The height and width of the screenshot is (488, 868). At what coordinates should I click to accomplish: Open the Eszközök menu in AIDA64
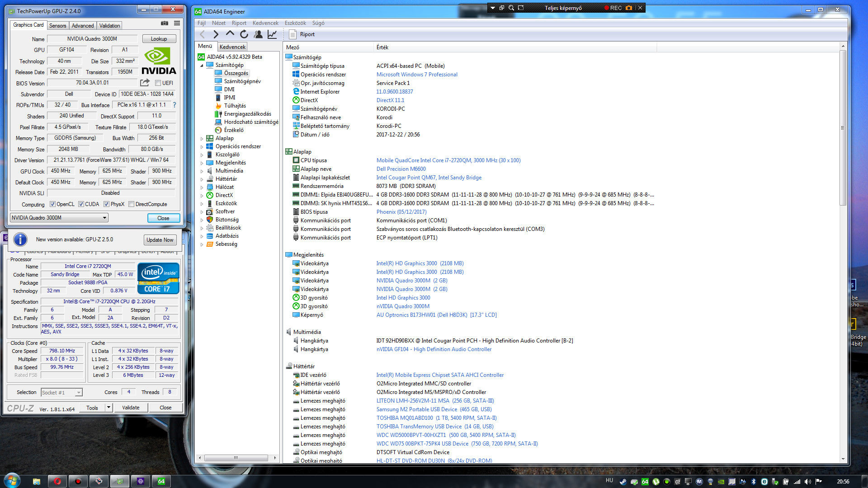coord(295,23)
